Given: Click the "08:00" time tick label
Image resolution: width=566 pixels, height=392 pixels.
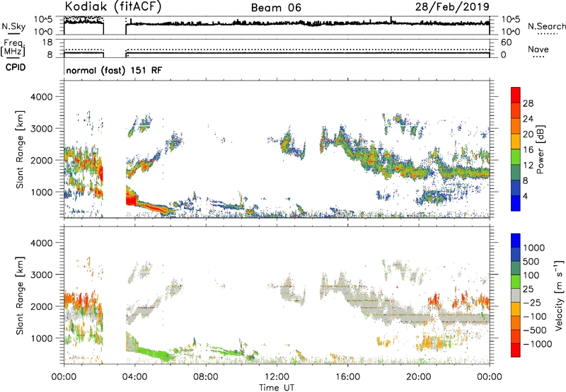Looking at the screenshot, I should (x=206, y=377).
